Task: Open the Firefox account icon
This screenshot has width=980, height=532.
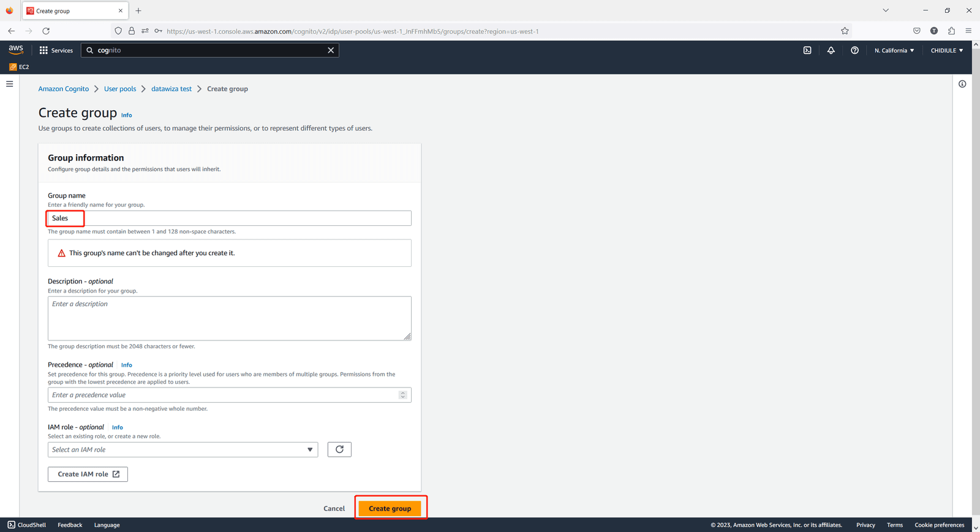Action: pos(934,31)
